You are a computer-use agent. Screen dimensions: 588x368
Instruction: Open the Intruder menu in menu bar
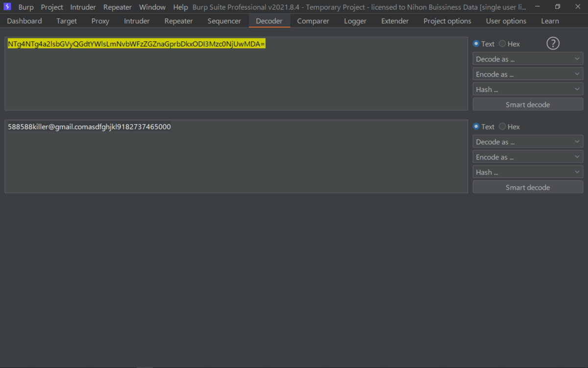click(83, 7)
